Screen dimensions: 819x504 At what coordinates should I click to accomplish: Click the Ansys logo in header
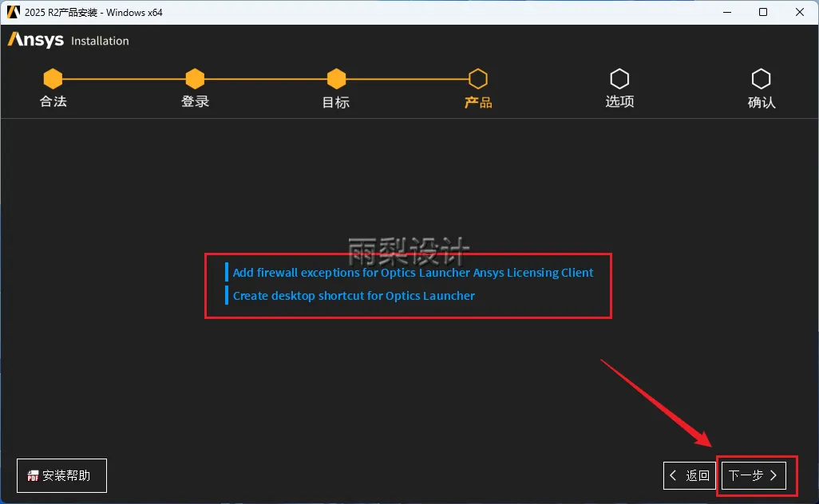[35, 40]
